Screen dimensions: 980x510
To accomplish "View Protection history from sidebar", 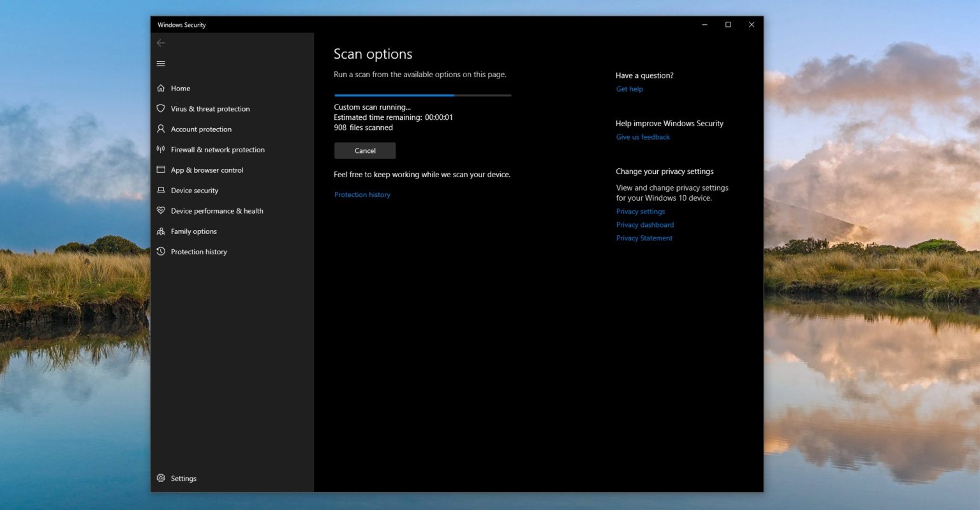I will (198, 251).
